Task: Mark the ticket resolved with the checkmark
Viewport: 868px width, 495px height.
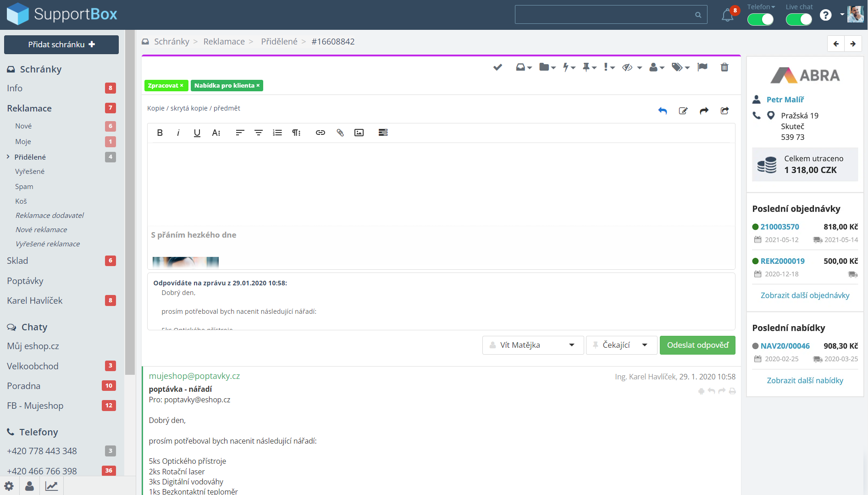Action: (498, 67)
